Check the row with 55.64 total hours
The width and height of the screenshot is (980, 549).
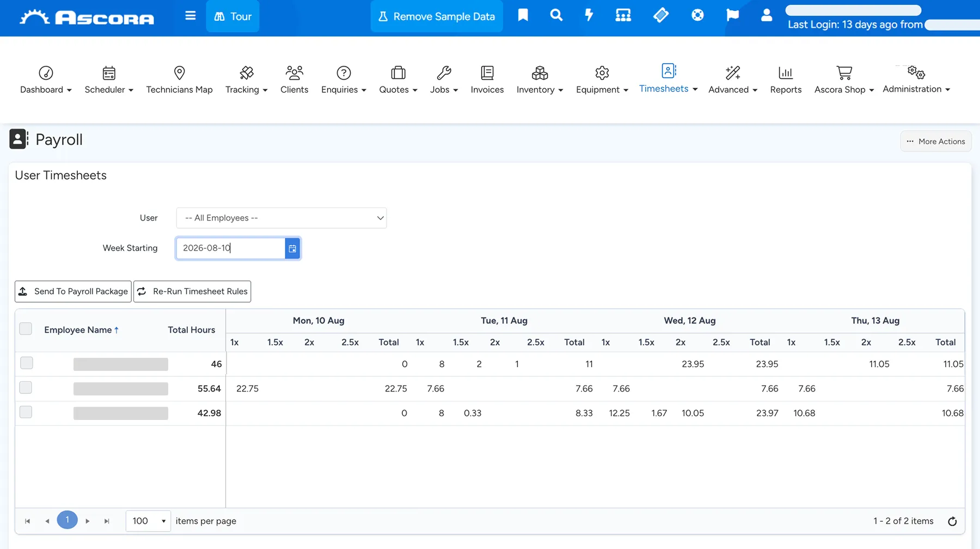tap(26, 387)
